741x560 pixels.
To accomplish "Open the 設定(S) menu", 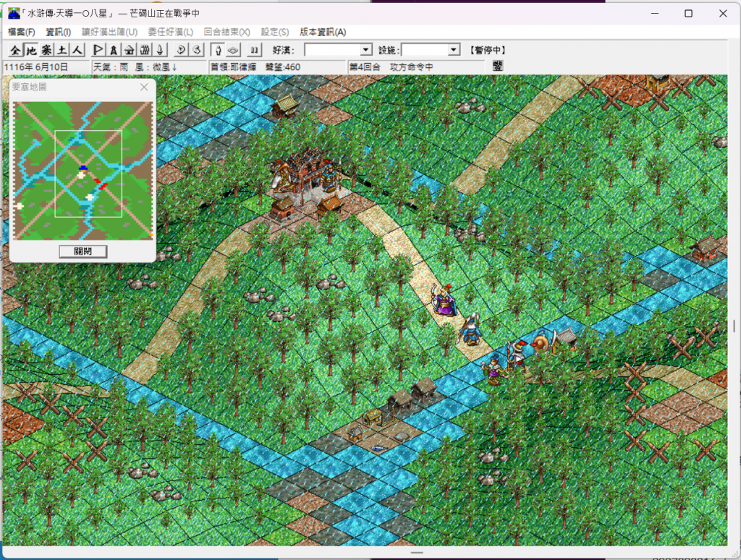I will tap(274, 32).
